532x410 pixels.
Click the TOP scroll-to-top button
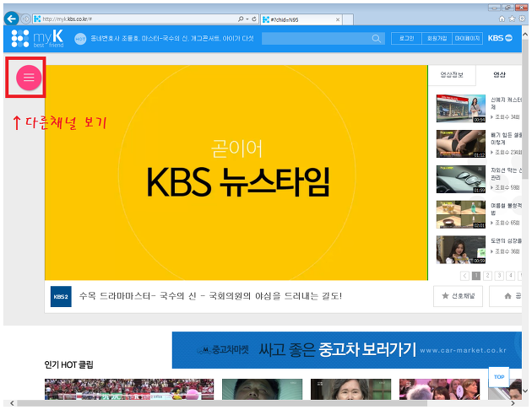pyautogui.click(x=499, y=377)
